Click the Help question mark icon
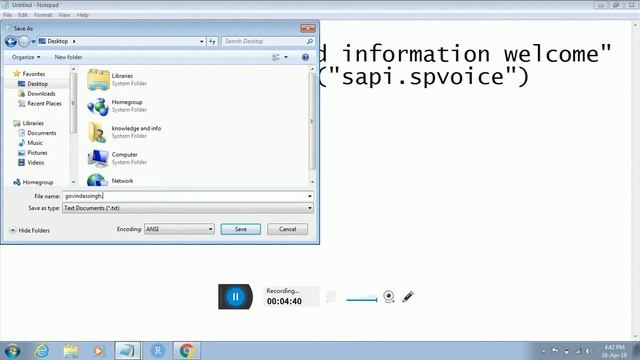This screenshot has height=360, width=640. [305, 58]
